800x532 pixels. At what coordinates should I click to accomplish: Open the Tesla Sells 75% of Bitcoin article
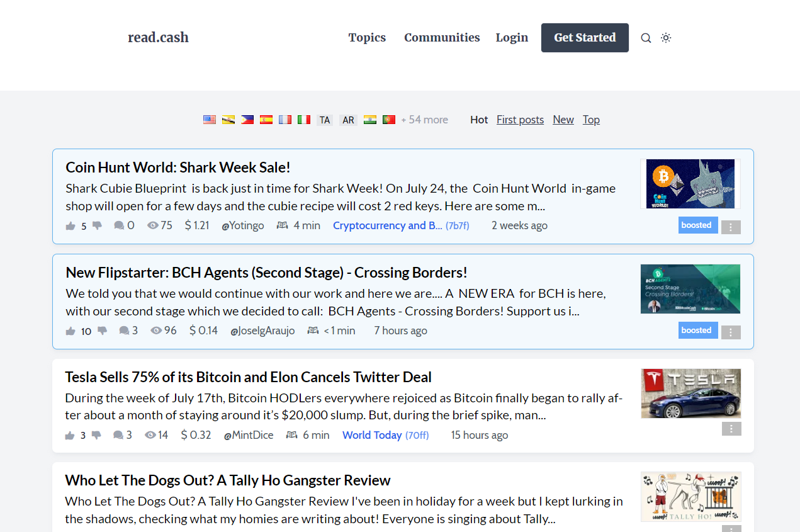(x=248, y=377)
